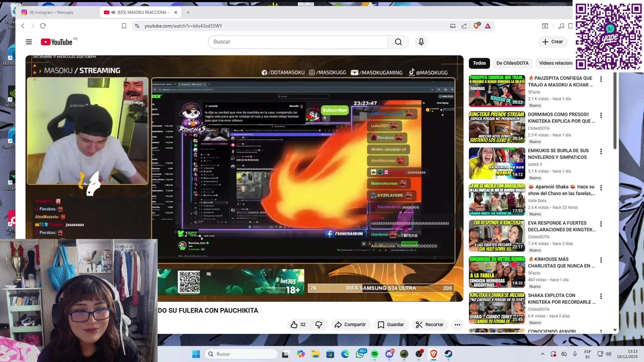Open Microsoft Edge from the taskbar

[345, 354]
